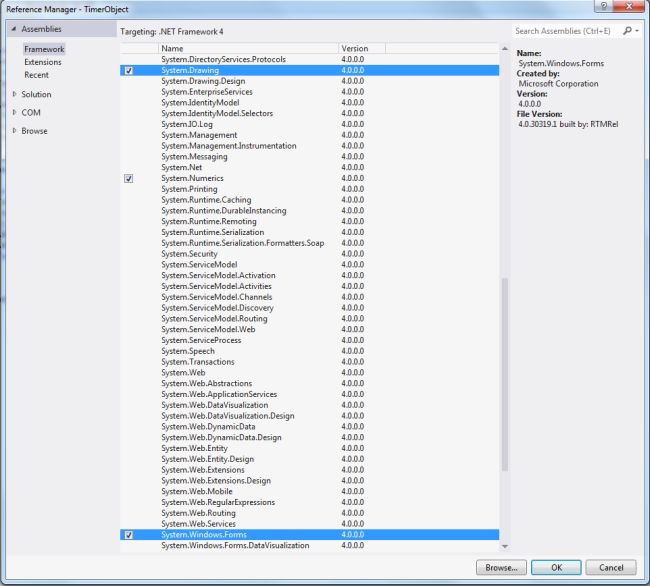Screen dimensions: 650x586
Task: Select the System.Web row
Action: pyautogui.click(x=310, y=373)
